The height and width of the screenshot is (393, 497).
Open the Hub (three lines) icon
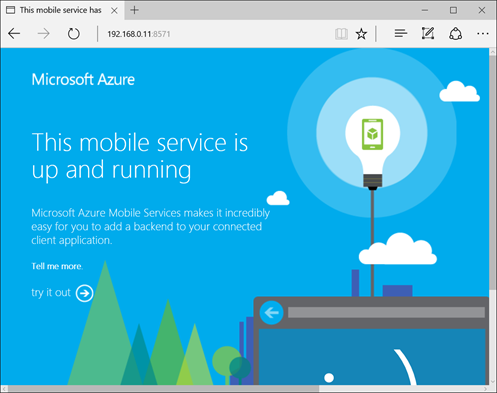click(401, 33)
